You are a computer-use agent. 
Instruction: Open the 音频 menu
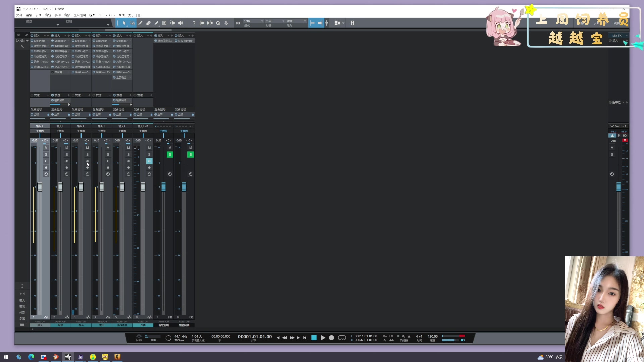click(67, 15)
